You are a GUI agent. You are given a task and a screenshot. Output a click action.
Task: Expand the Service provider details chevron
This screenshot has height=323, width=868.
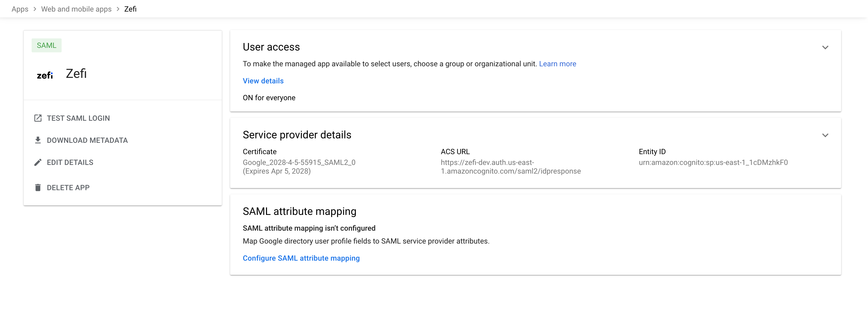coord(825,135)
